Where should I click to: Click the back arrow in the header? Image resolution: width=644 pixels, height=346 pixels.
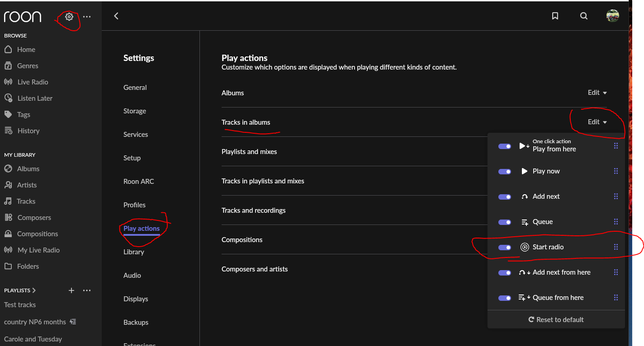click(116, 16)
